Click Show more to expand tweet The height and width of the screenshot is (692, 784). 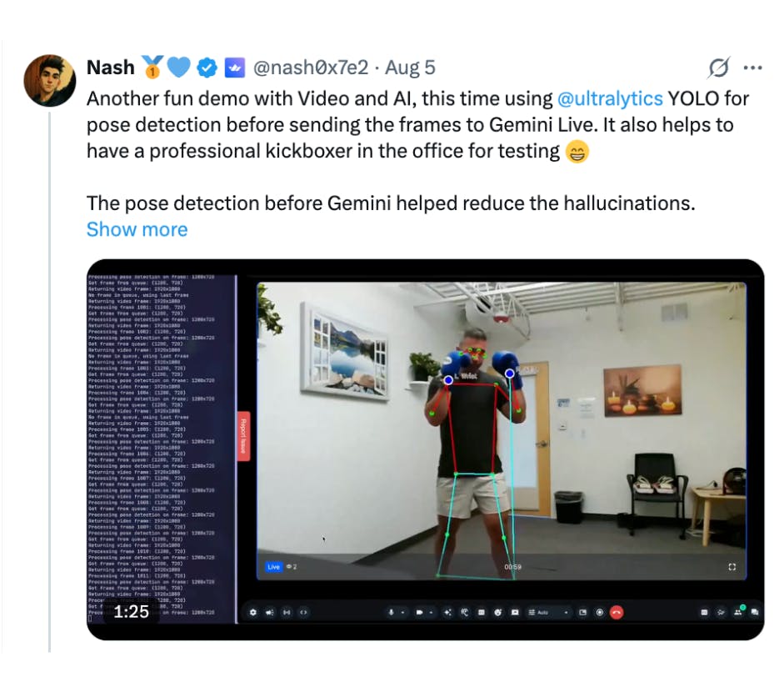point(137,229)
